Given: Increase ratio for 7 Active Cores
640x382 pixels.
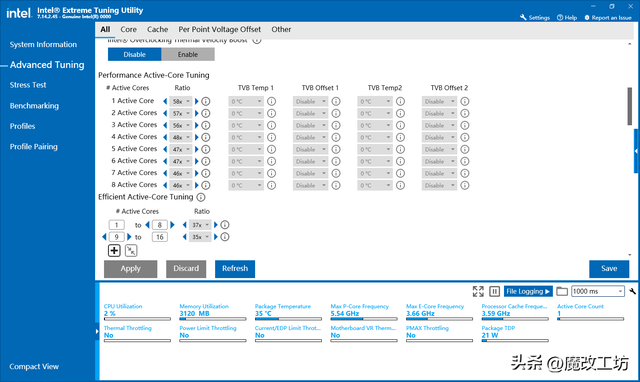Looking at the screenshot, I should point(196,173).
